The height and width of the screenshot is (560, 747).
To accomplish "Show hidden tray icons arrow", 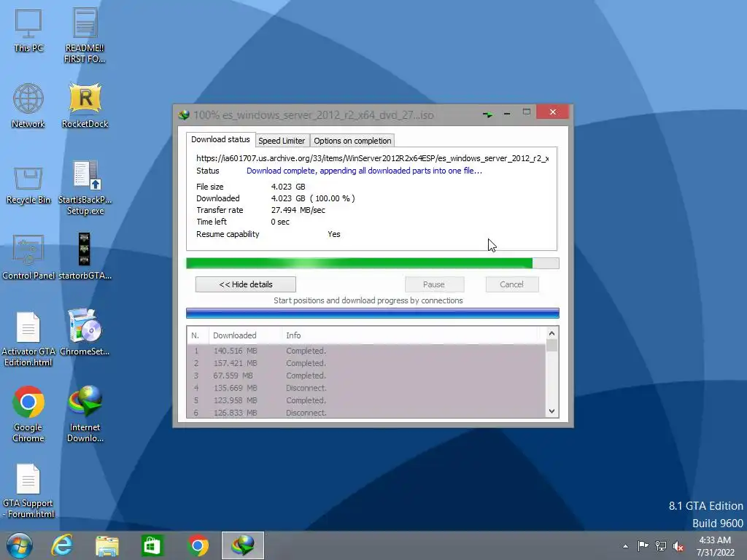I will coord(625,546).
